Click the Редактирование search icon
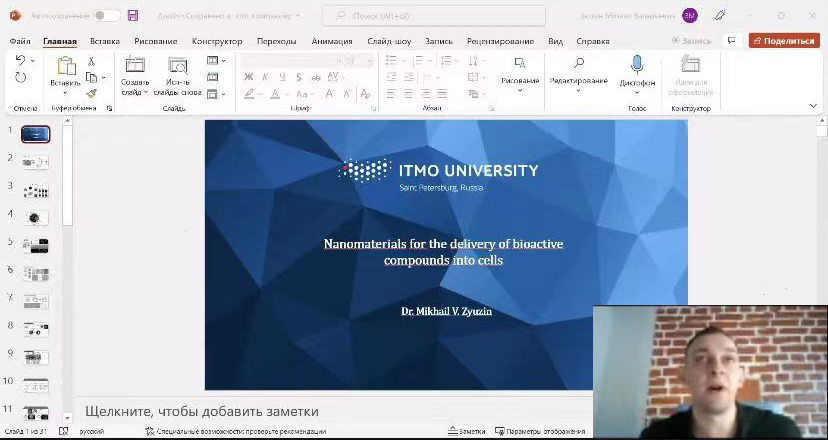This screenshot has width=828, height=440. pos(579,64)
